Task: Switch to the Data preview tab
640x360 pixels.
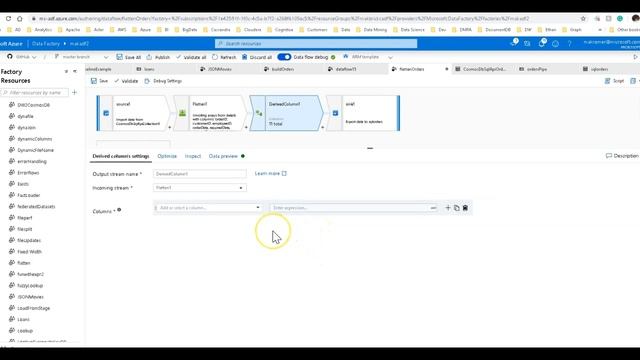Action: coord(223,156)
